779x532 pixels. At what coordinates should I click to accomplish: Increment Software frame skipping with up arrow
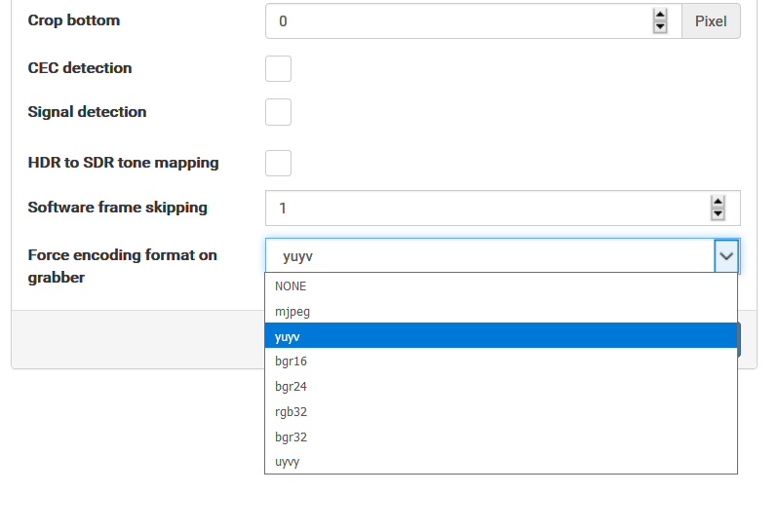(x=719, y=202)
